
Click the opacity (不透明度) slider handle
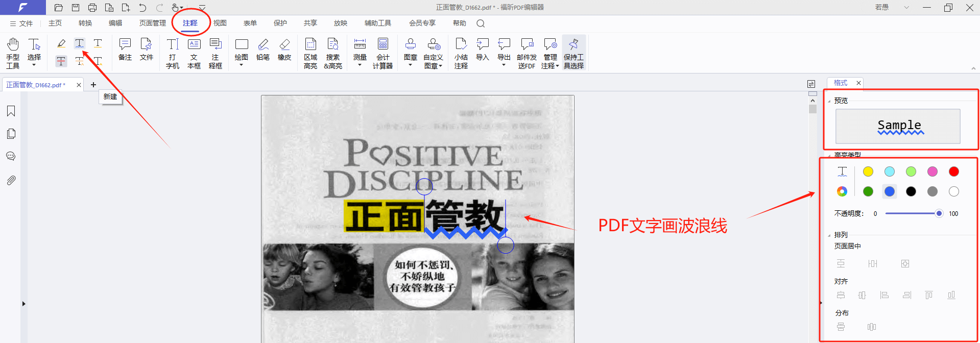(939, 213)
